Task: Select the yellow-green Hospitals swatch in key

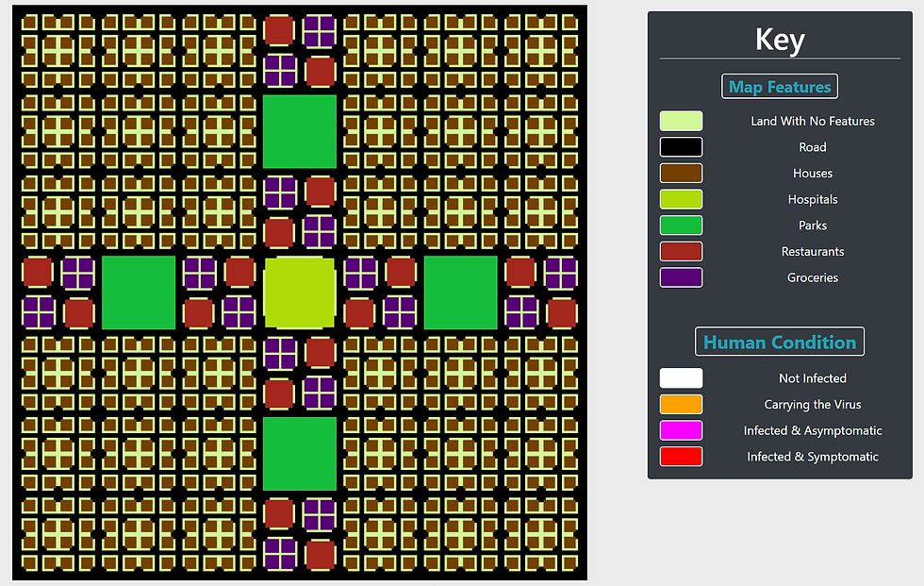Action: click(681, 199)
